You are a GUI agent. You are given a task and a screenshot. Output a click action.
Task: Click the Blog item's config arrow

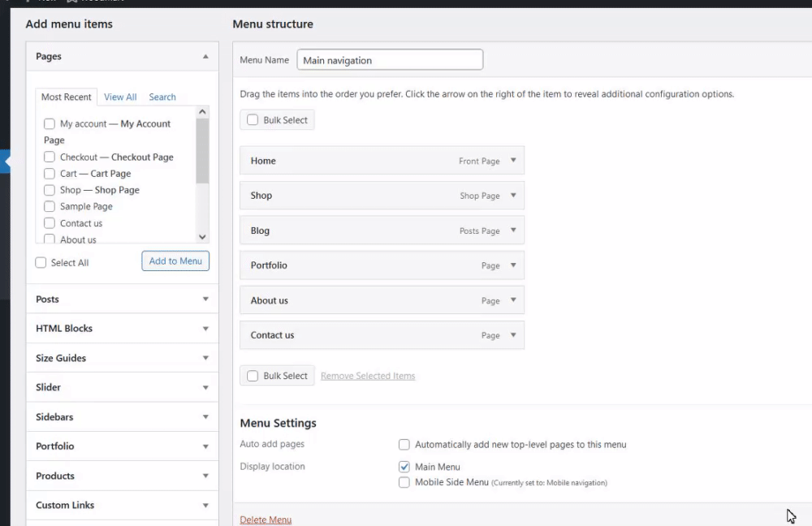pyautogui.click(x=513, y=231)
